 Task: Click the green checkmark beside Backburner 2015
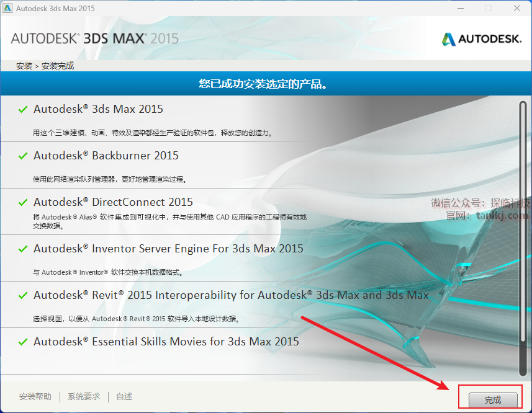coord(23,156)
